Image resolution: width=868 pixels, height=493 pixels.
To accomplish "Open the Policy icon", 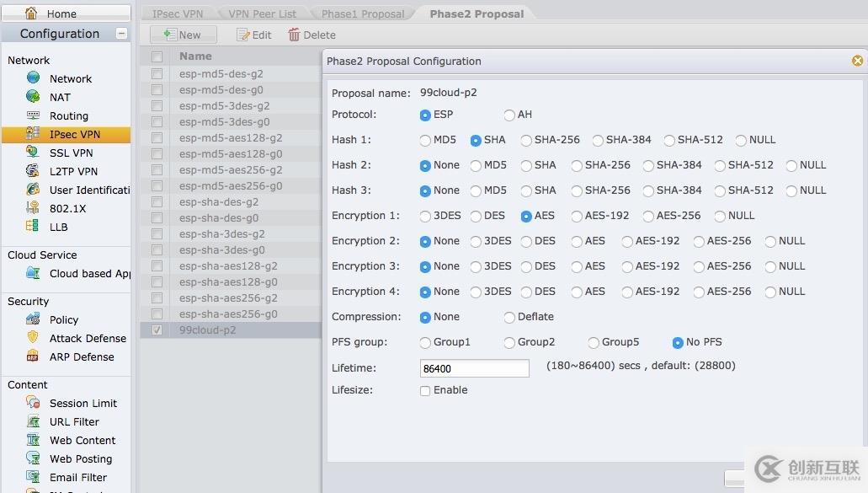I will [33, 319].
